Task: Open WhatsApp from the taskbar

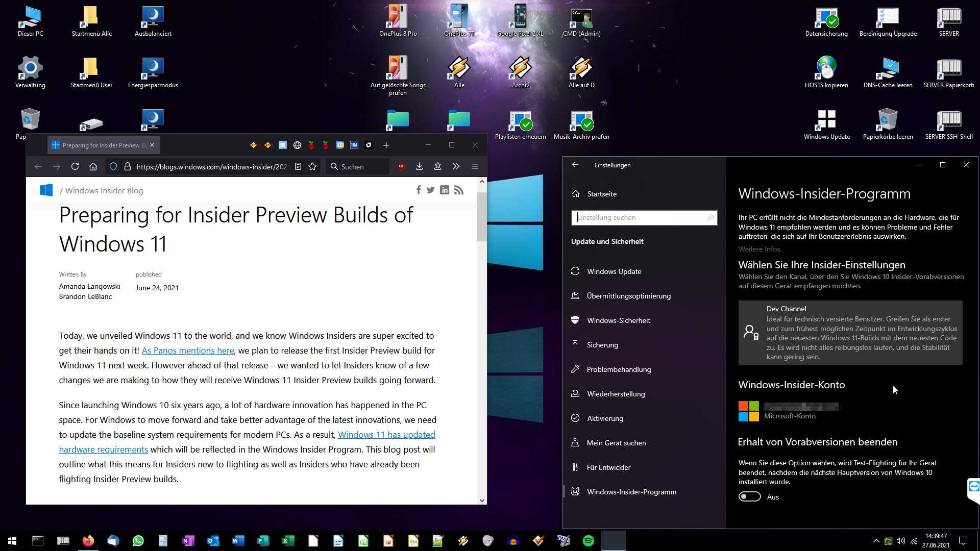Action: (x=138, y=541)
